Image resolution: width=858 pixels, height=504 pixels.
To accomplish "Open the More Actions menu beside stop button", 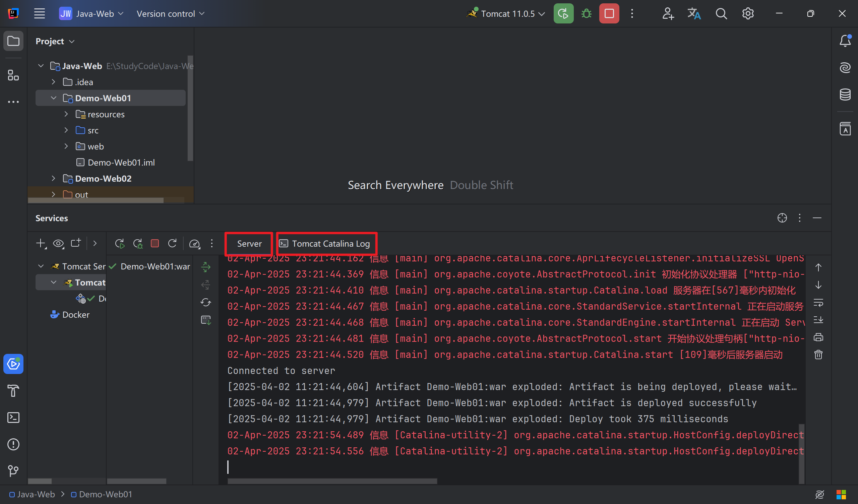I will tap(632, 14).
